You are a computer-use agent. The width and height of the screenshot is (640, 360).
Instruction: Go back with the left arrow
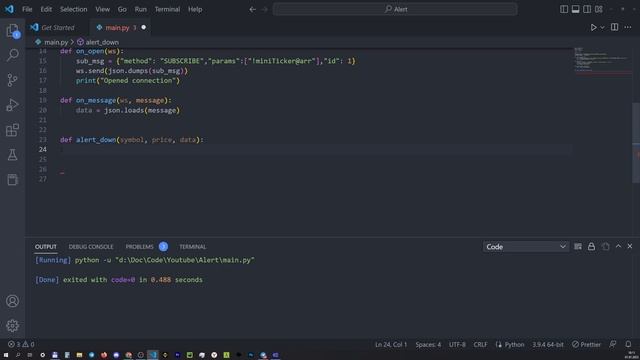(253, 9)
